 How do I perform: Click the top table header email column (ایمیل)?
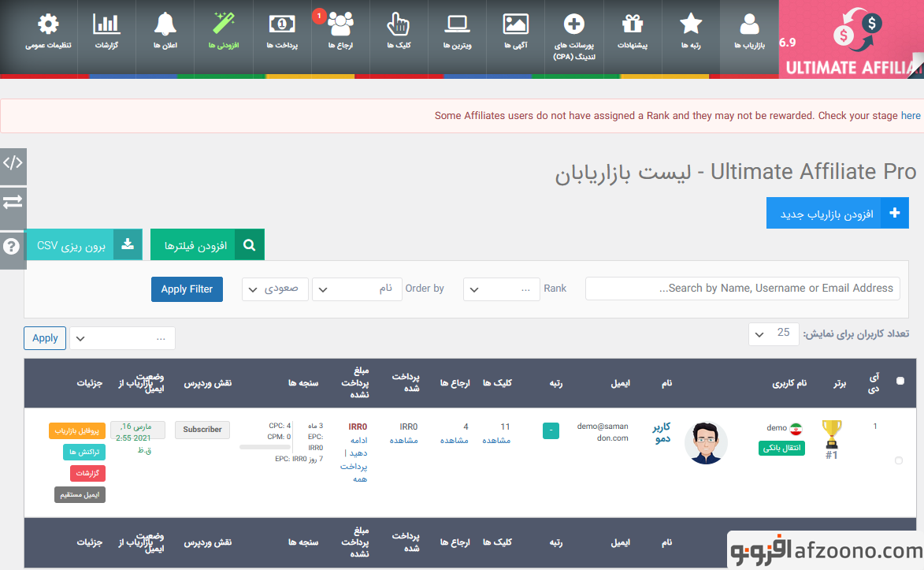pos(620,383)
